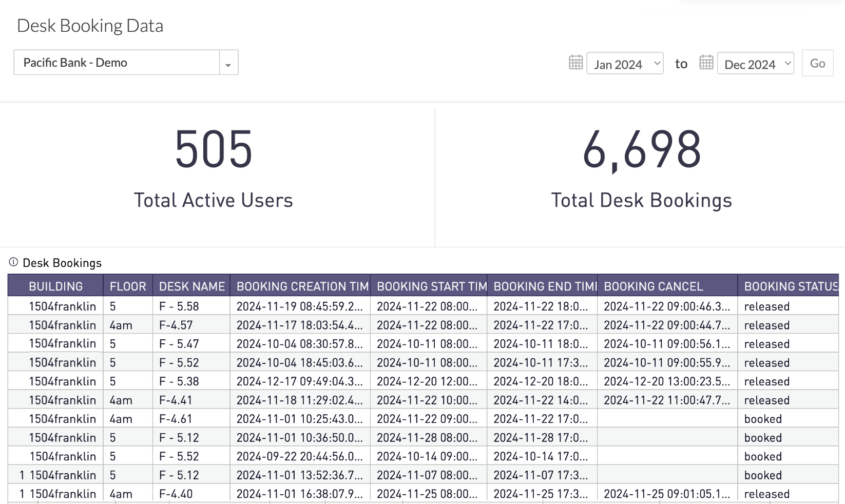
Task: Sort by the DESK NAME column header
Action: pyautogui.click(x=191, y=286)
